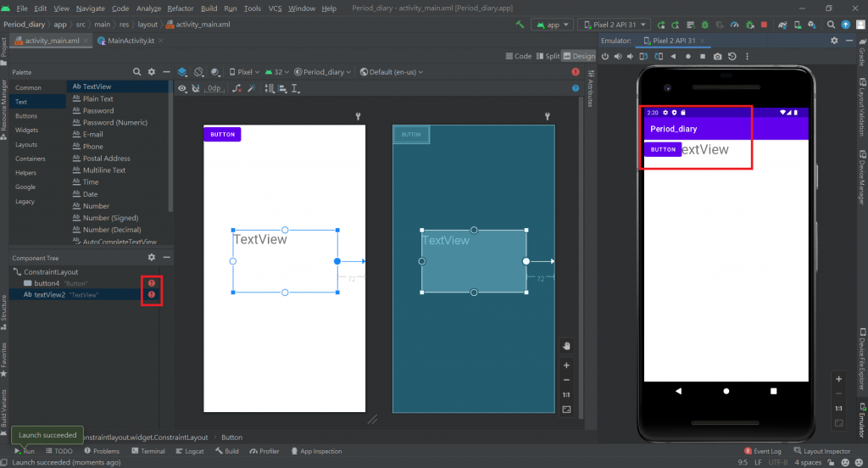Click the design surface pan hand icon
This screenshot has height=468, width=868.
point(566,346)
